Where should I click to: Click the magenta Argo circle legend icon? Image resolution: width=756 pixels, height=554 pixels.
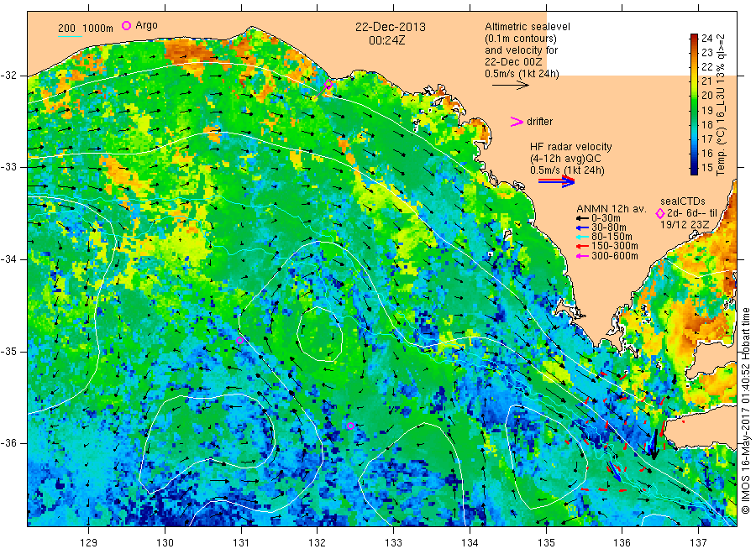126,25
